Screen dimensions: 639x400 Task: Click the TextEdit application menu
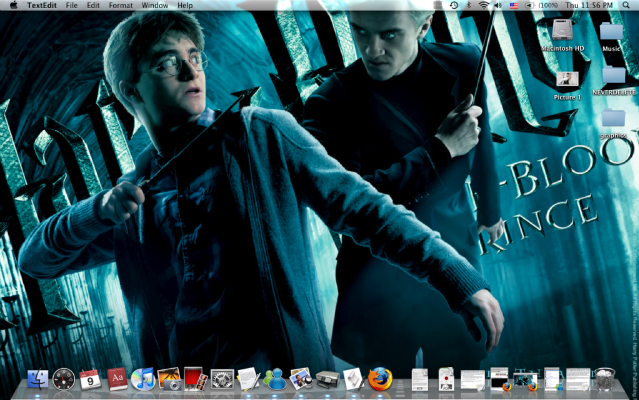[x=41, y=6]
